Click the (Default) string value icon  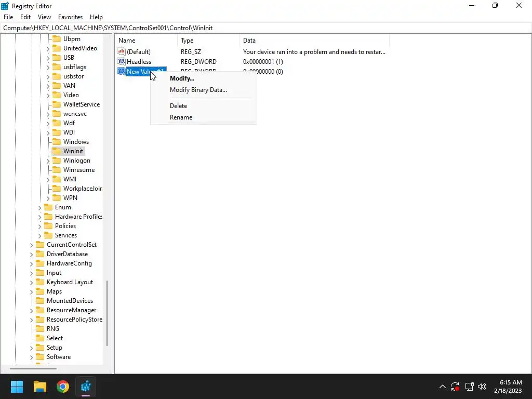(x=122, y=51)
